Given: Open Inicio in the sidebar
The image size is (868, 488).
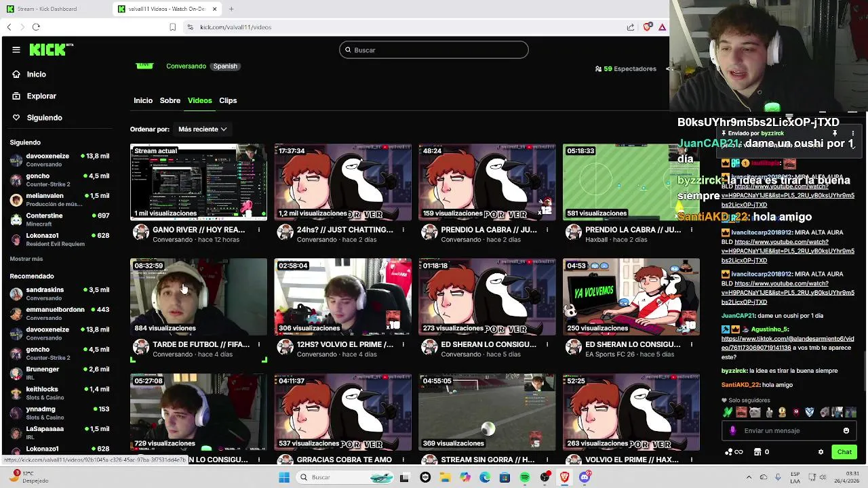Looking at the screenshot, I should coord(37,75).
